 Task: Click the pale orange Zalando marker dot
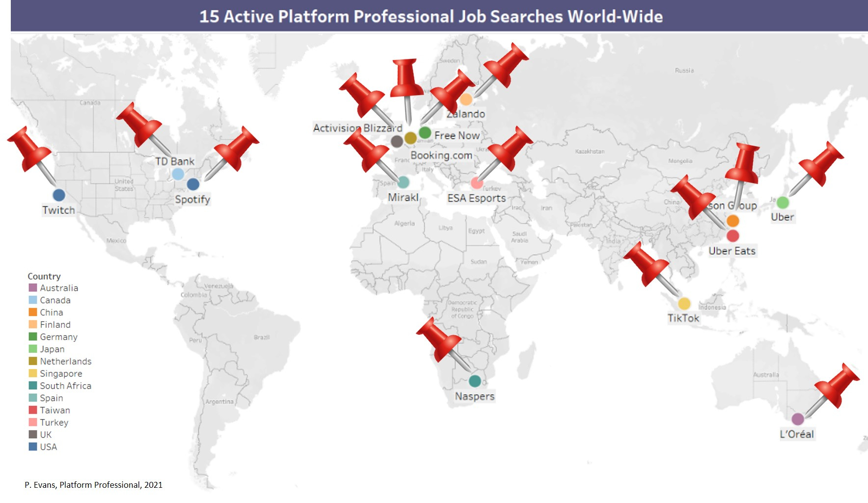pos(466,99)
